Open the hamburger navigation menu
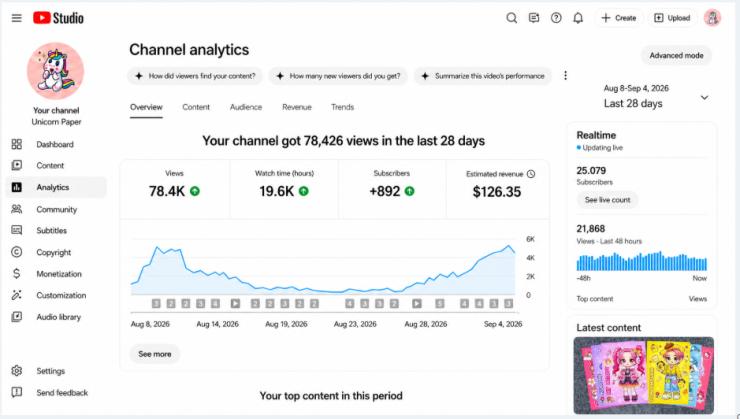Image resolution: width=740 pixels, height=419 pixels. coord(17,18)
